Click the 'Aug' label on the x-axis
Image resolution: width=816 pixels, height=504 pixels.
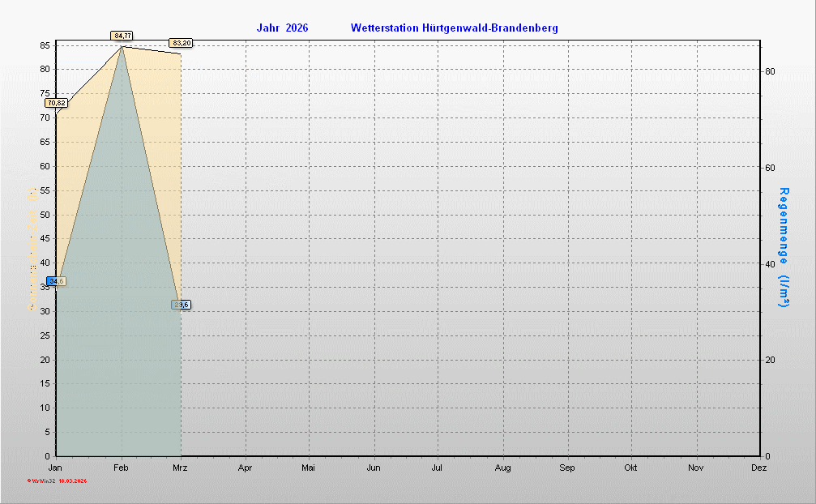pos(502,468)
